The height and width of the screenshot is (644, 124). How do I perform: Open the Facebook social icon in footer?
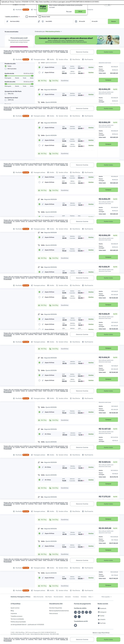(x=99, y=608)
